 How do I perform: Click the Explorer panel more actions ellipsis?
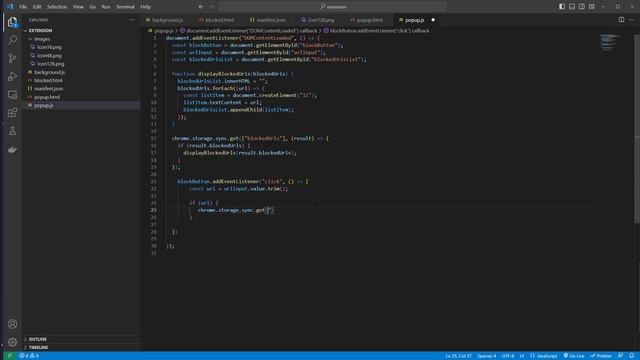[x=131, y=20]
